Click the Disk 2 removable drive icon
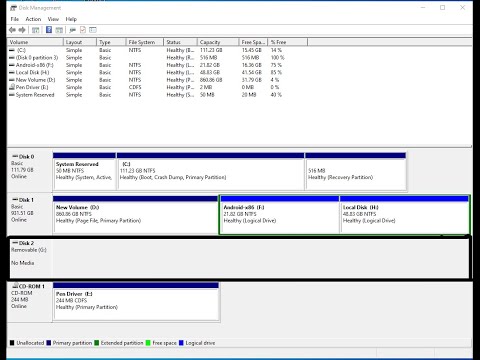This screenshot has width=480, height=360. click(15, 243)
